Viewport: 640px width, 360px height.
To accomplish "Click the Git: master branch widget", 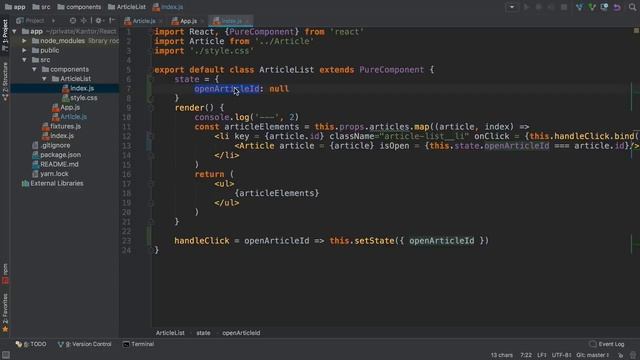I will tap(593, 355).
